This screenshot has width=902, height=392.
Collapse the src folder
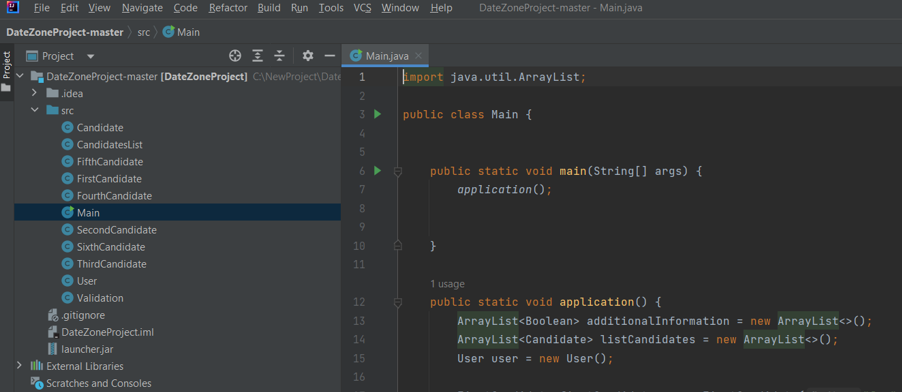click(x=35, y=111)
